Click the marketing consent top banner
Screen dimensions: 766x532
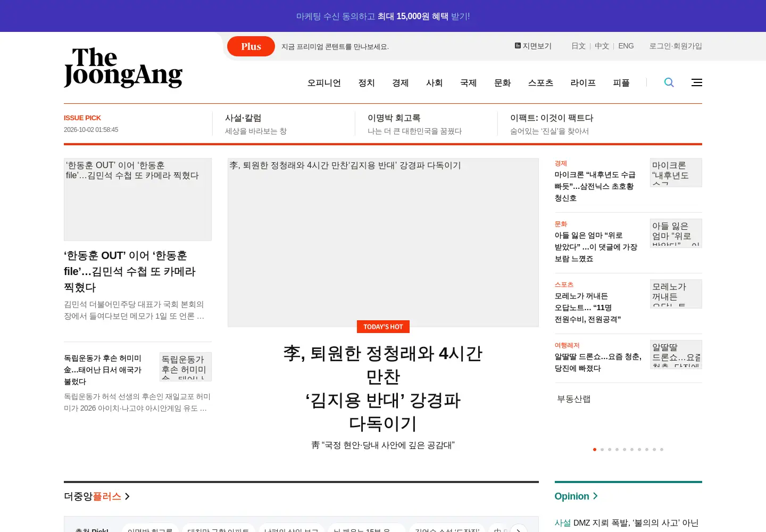(x=383, y=16)
